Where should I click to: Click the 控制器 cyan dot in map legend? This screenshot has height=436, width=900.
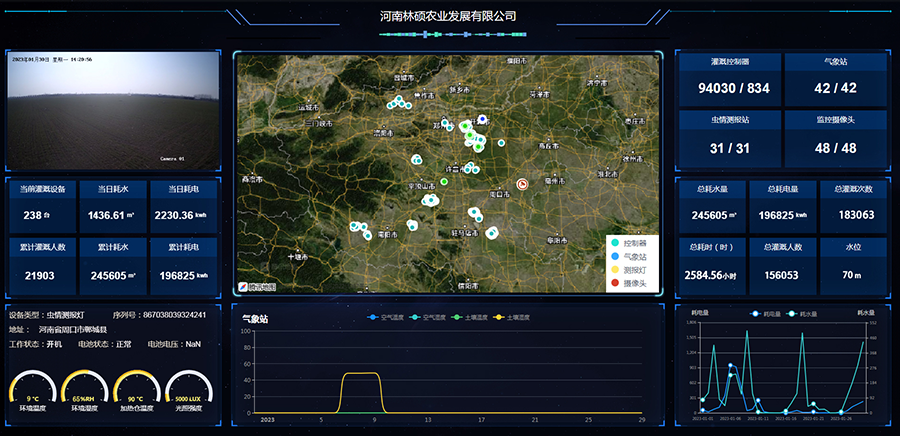(614, 243)
